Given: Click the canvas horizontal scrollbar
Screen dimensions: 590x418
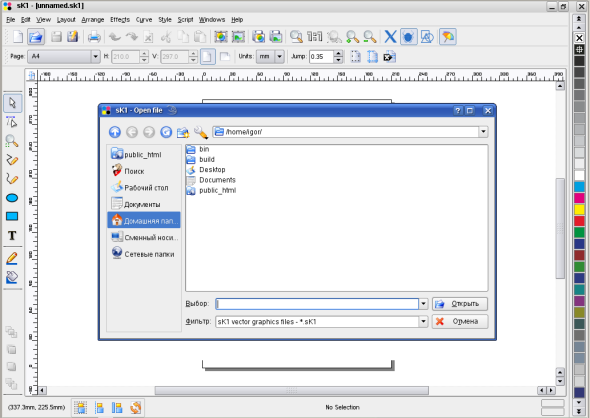Looking at the screenshot, I should click(x=292, y=391).
